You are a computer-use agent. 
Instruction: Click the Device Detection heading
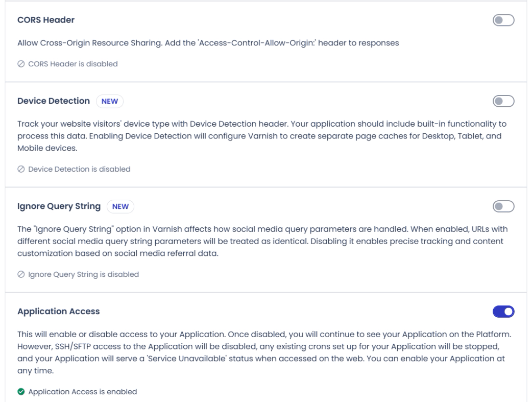click(54, 101)
